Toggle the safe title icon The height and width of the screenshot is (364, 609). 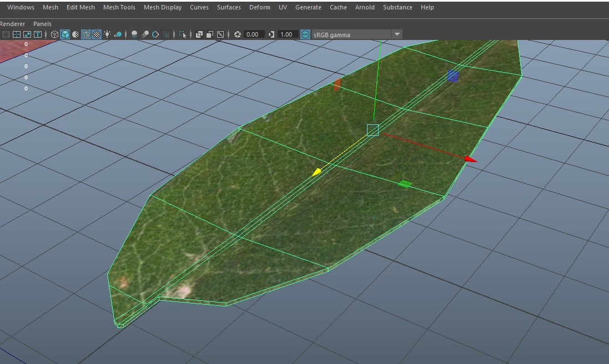(38, 34)
